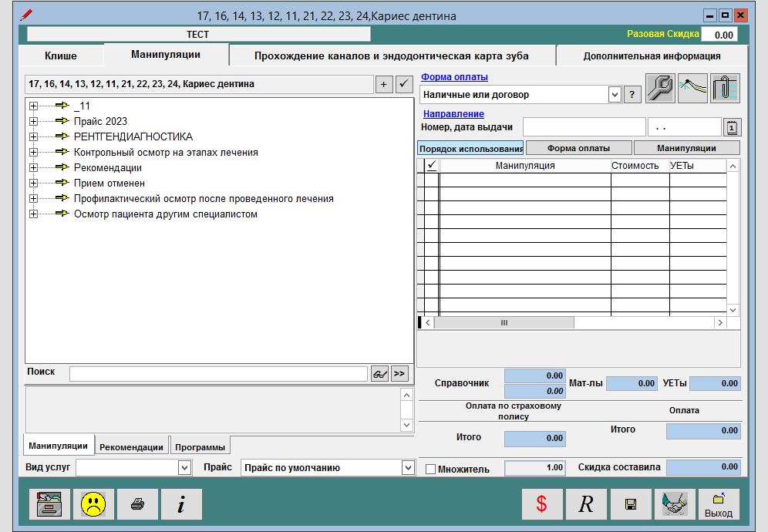This screenshot has width=768, height=532.
Task: Expand the РЕНТГЕНДИАГНОСТИКА tree node
Action: pyautogui.click(x=33, y=136)
